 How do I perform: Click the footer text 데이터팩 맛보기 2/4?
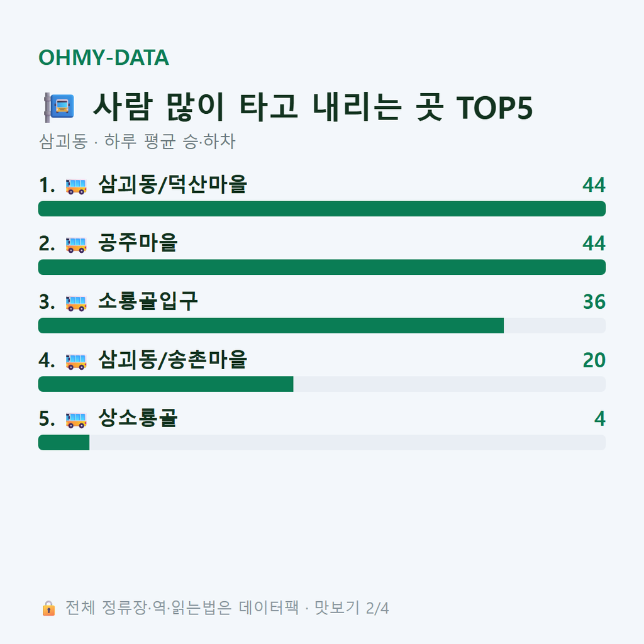pyautogui.click(x=314, y=608)
